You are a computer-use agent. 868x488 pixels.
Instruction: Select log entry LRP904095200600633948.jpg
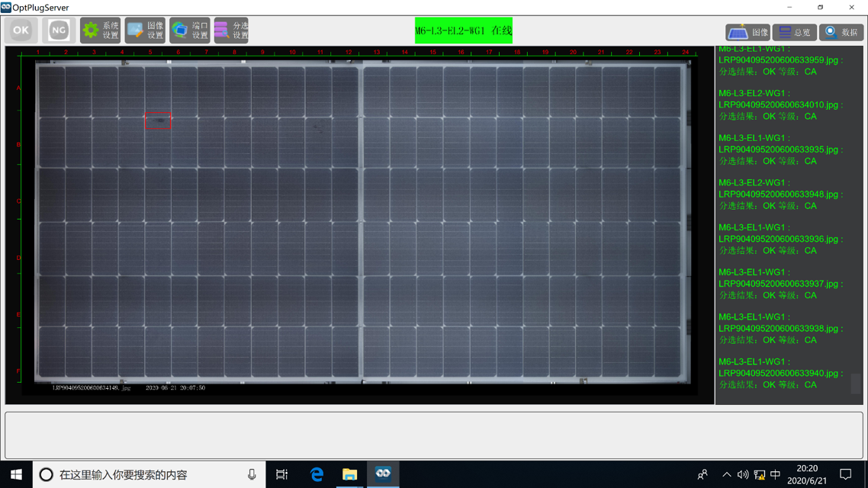coord(778,194)
